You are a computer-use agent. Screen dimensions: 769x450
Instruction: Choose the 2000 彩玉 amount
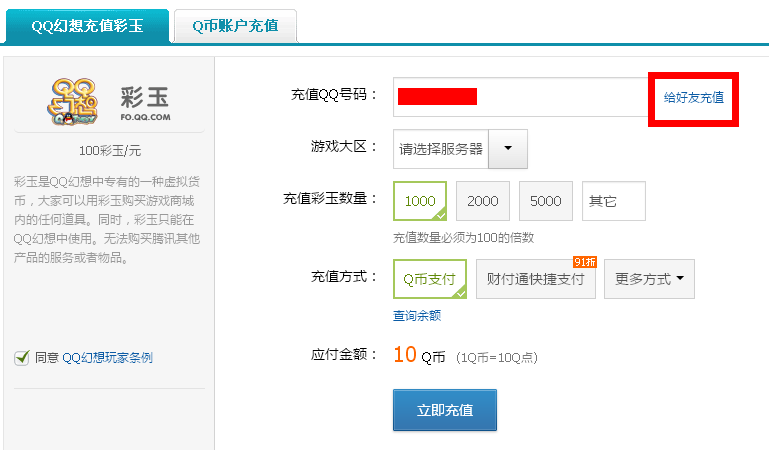coord(482,201)
